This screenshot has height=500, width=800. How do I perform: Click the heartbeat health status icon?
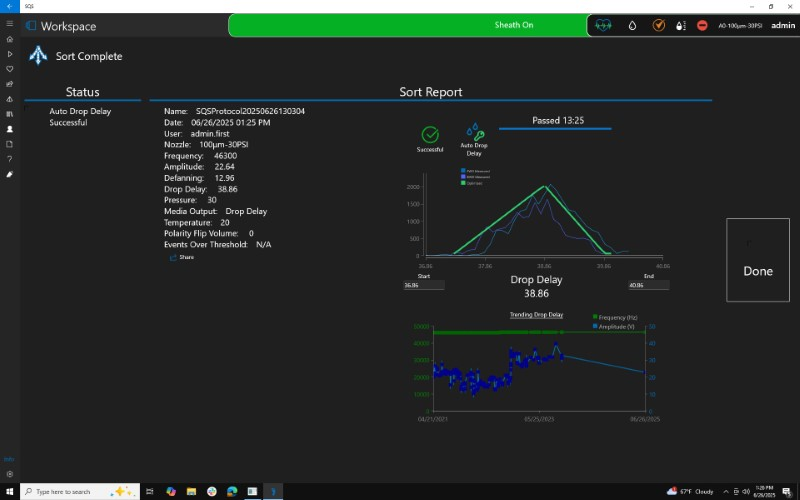click(603, 25)
